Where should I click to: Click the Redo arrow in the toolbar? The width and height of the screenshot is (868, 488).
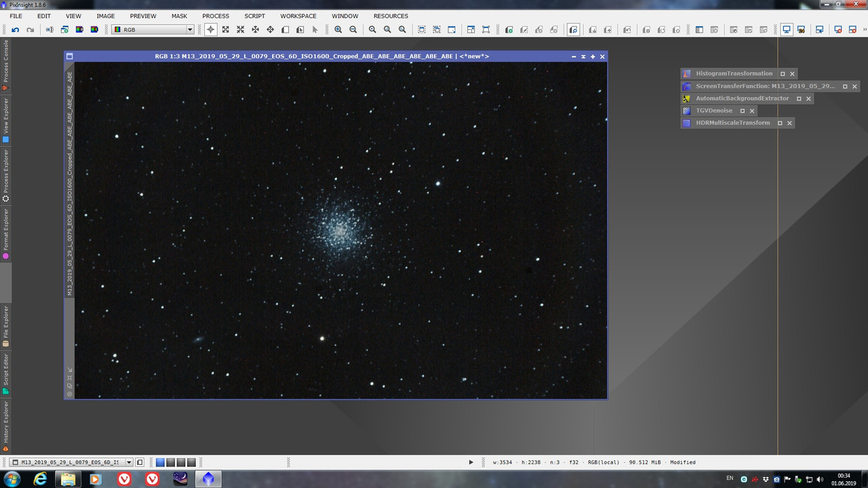(30, 30)
